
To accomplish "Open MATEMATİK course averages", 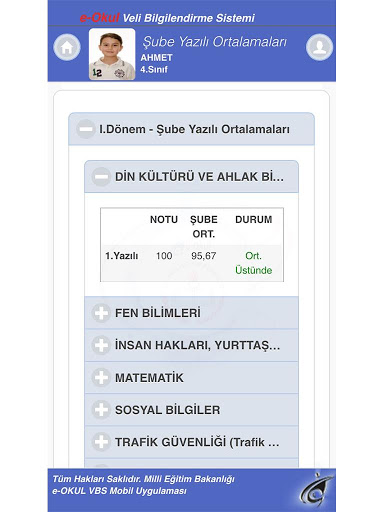I will (191, 378).
